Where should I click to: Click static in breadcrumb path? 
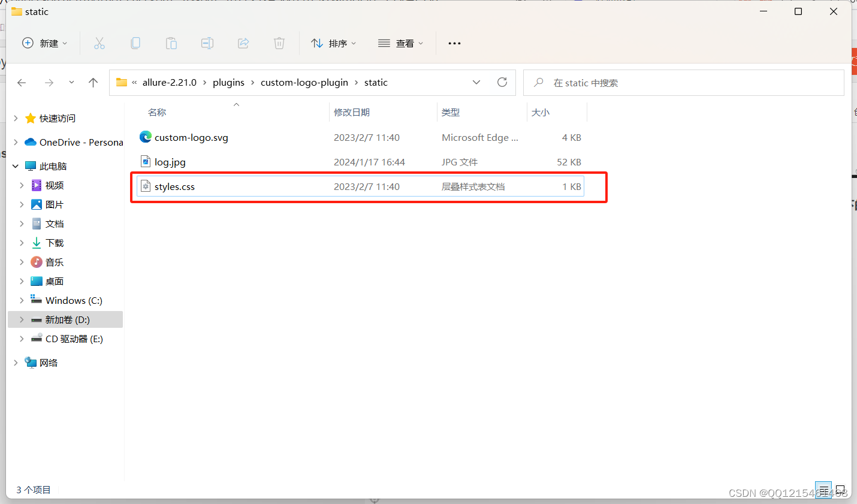[x=376, y=83]
